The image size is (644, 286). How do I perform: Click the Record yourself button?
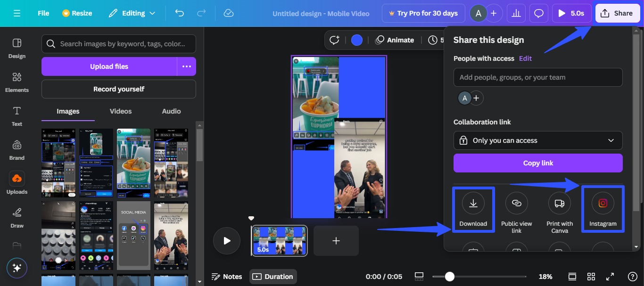click(x=118, y=89)
